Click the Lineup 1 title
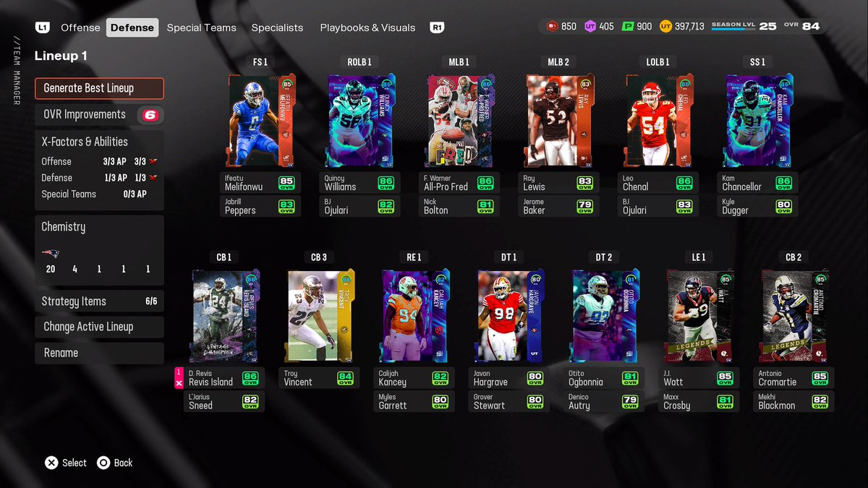Screen dimensions: 868x488 click(61, 56)
